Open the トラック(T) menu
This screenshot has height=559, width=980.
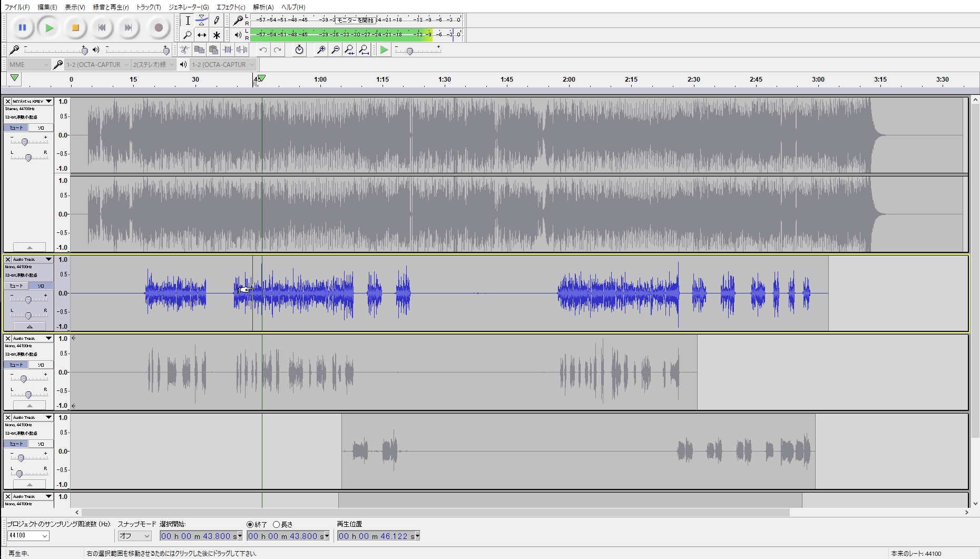(149, 7)
